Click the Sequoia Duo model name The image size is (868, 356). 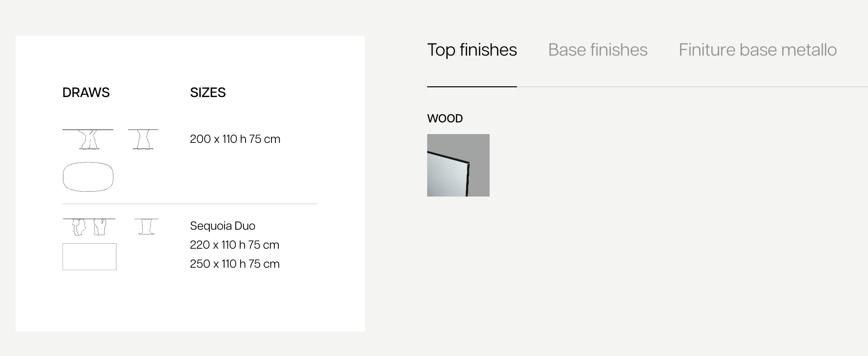point(223,226)
